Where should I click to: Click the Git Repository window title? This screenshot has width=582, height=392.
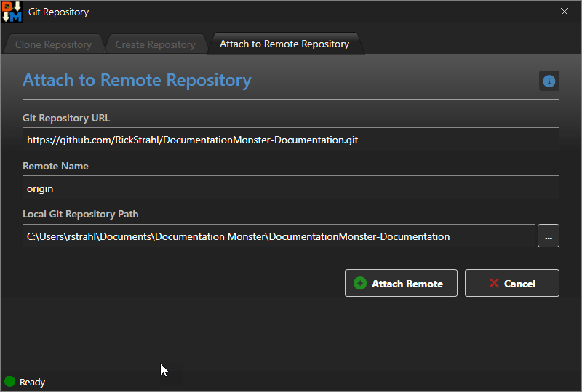(59, 12)
